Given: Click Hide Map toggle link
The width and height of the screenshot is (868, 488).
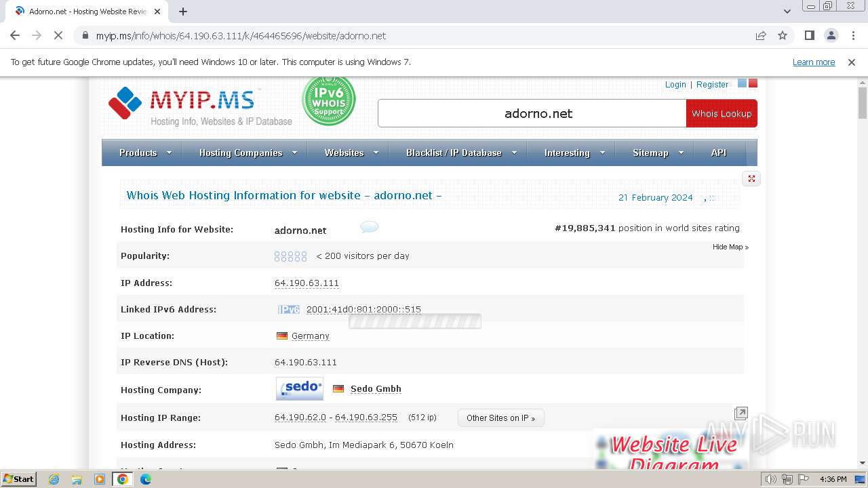Looking at the screenshot, I should pos(730,247).
